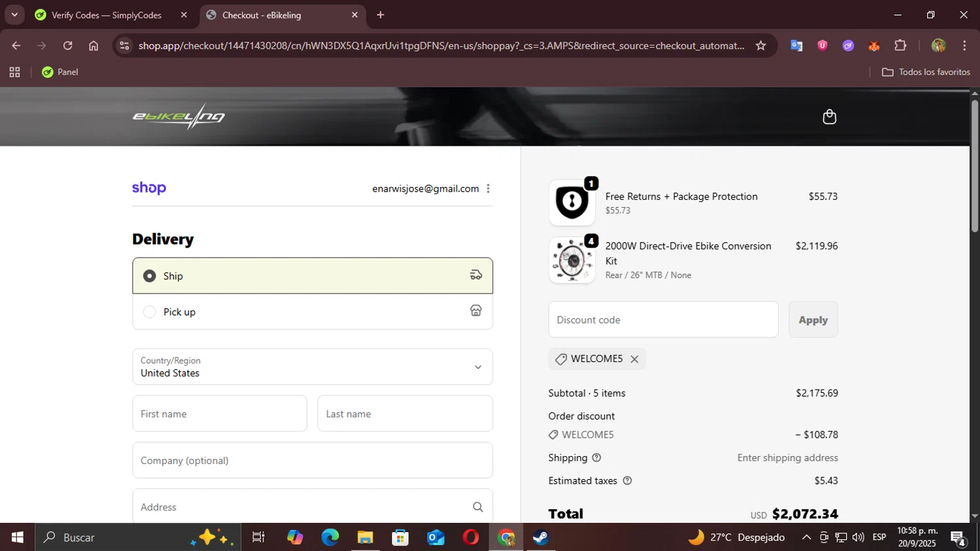The image size is (980, 551).
Task: Reload the checkout page
Action: 67,46
